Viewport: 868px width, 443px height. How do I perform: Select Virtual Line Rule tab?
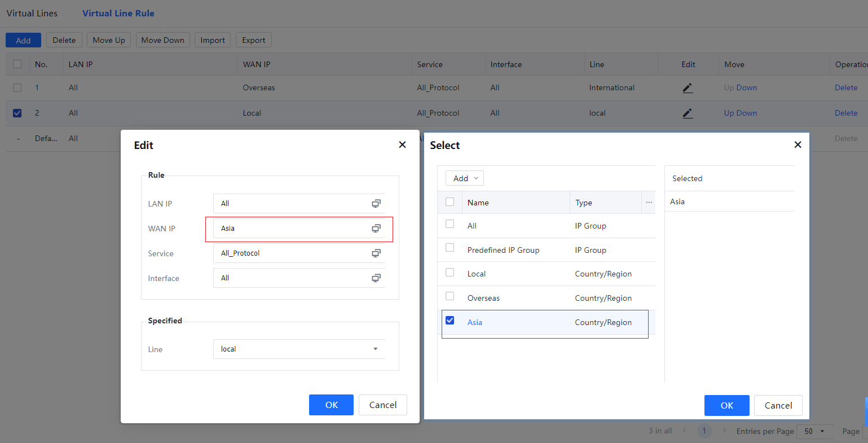[x=118, y=14]
